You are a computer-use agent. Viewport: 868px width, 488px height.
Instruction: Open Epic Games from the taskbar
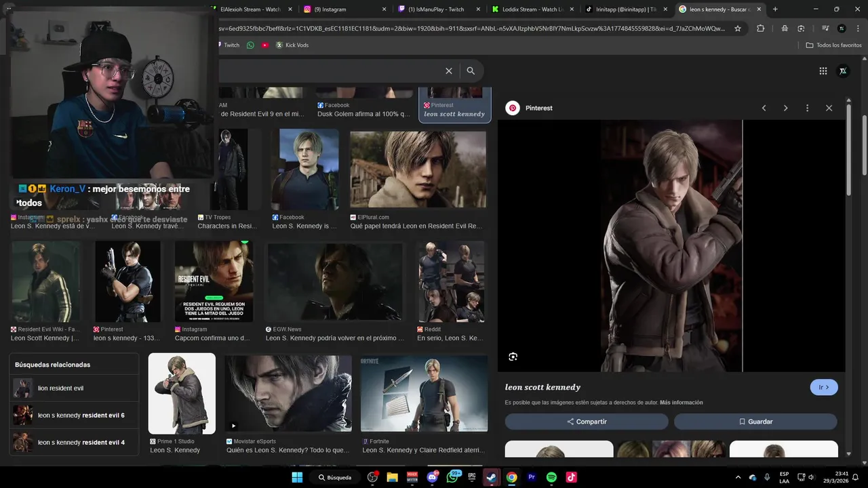[x=472, y=477]
